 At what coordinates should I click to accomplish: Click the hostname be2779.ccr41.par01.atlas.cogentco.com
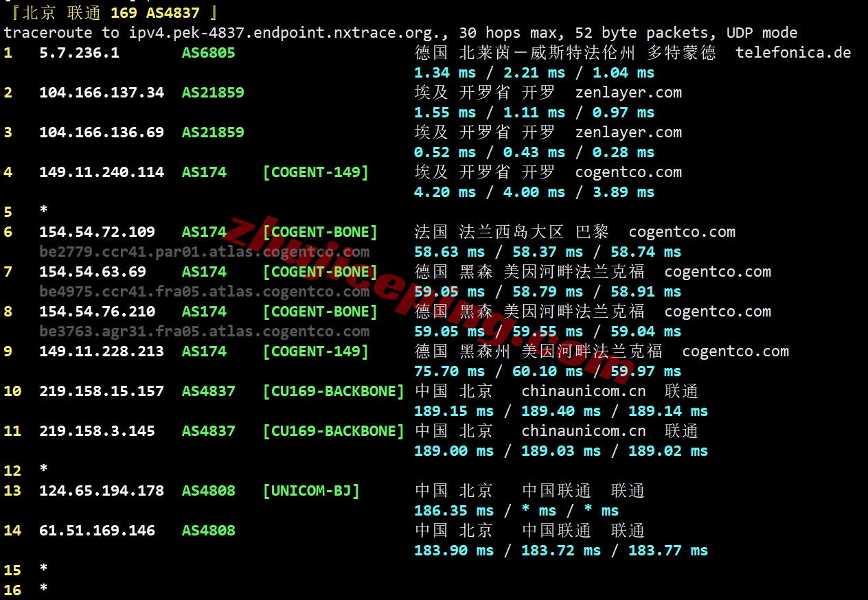204,252
